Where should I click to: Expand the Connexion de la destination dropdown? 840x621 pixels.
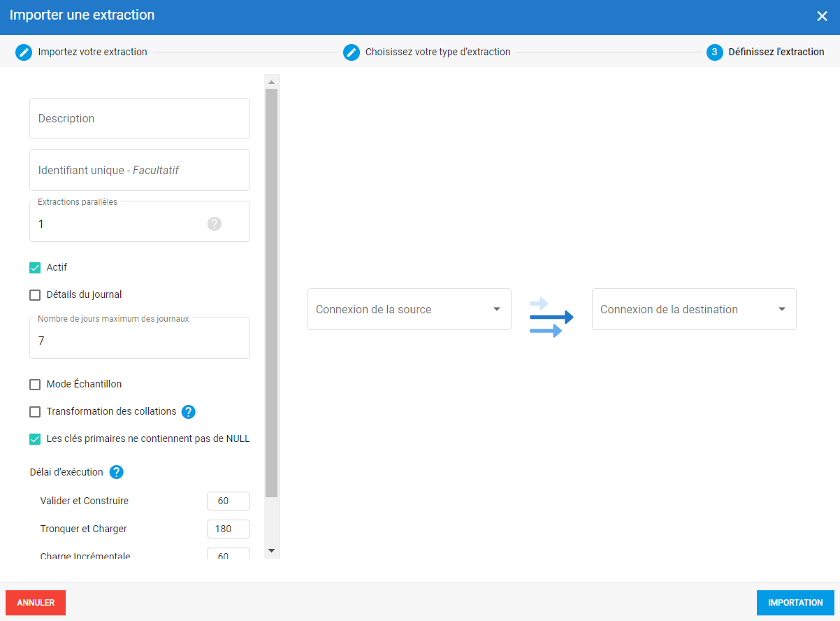point(693,309)
